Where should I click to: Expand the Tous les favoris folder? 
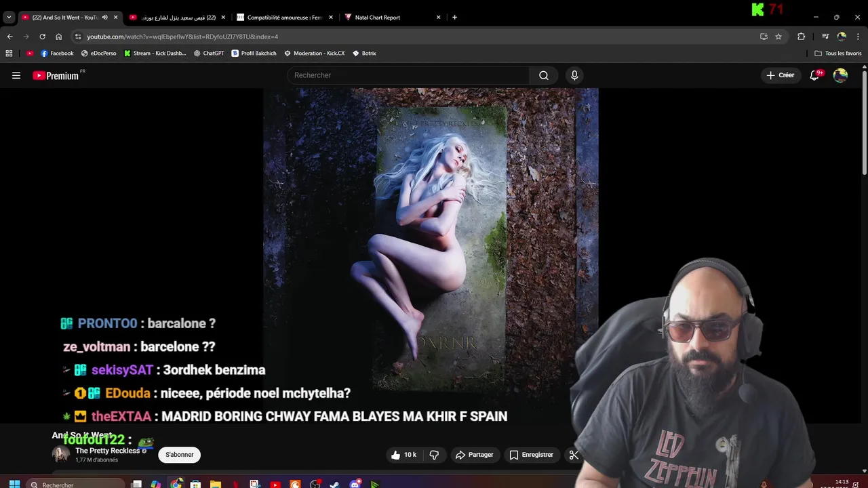[x=838, y=53]
